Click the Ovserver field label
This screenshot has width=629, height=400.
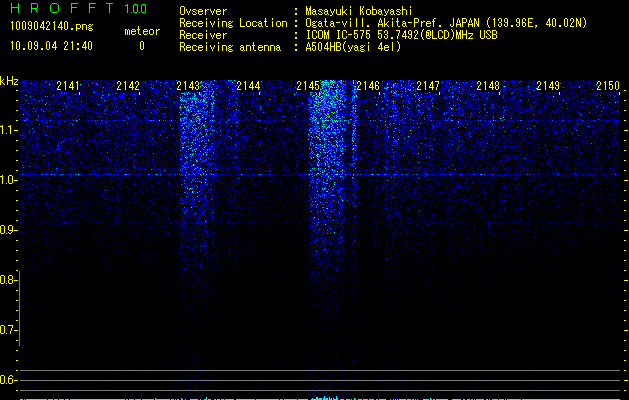(x=203, y=11)
